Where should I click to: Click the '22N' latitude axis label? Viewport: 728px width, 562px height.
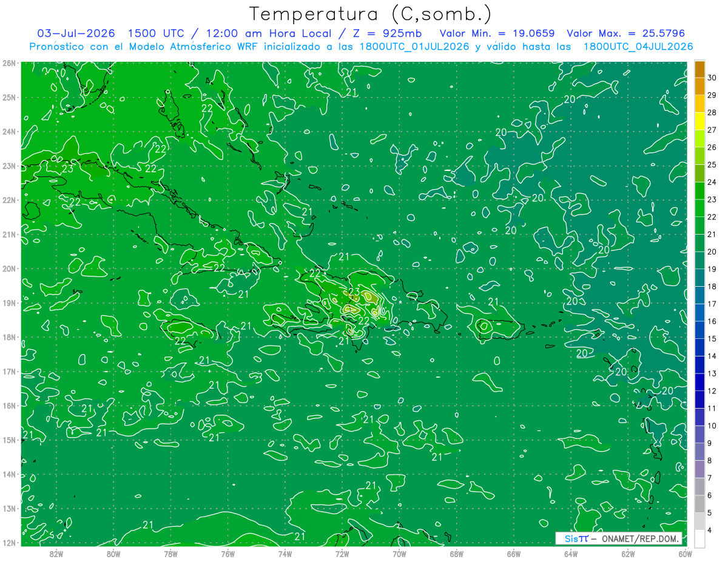pos(8,200)
